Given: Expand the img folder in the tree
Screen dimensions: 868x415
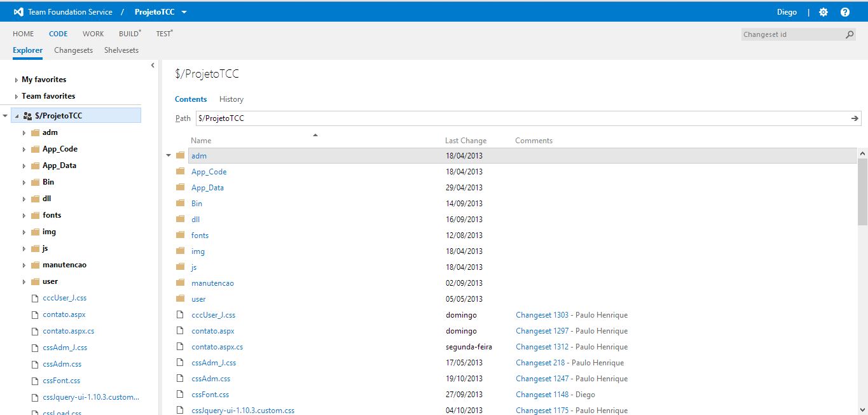Looking at the screenshot, I should pos(24,232).
